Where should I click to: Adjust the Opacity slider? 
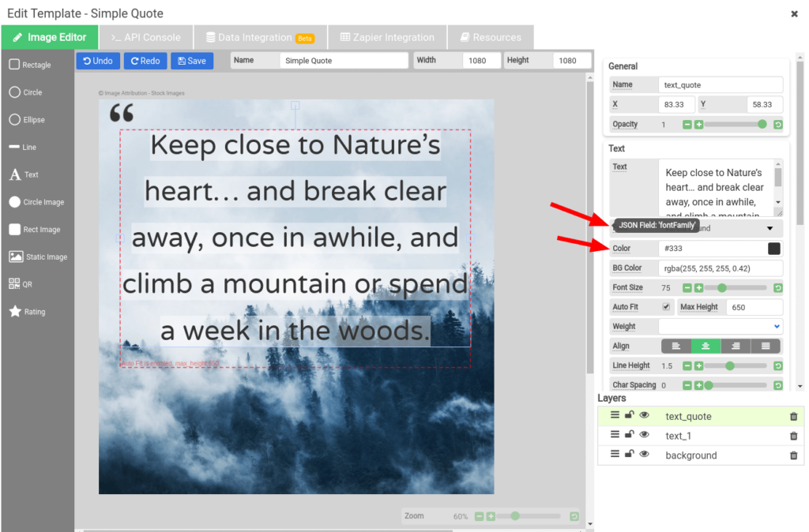(x=736, y=125)
